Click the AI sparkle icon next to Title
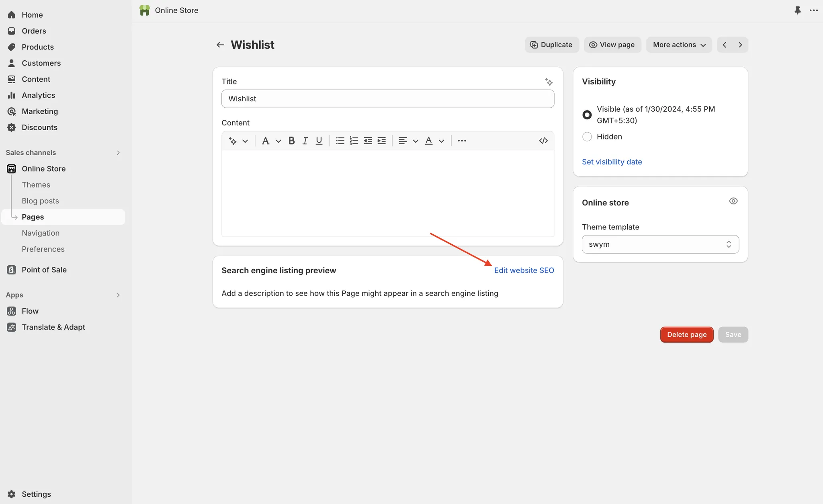The height and width of the screenshot is (504, 823). [x=549, y=82]
